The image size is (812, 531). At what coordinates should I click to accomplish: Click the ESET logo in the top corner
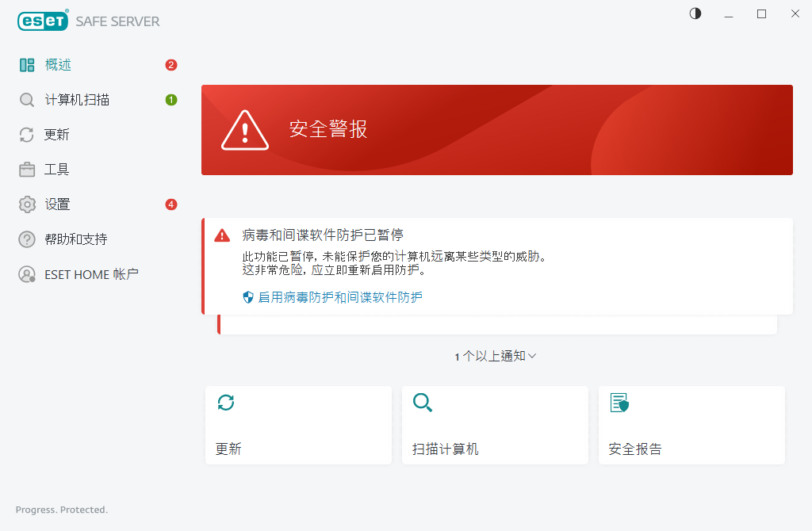coord(43,21)
